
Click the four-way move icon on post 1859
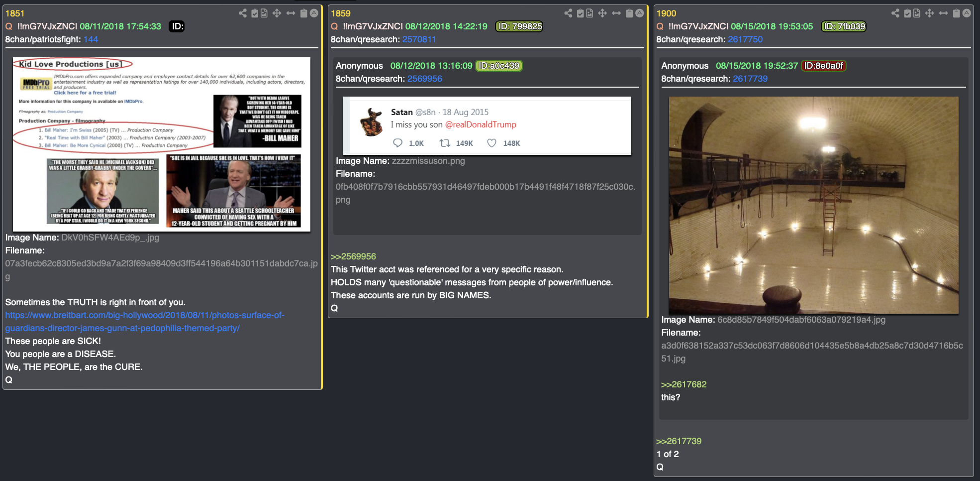click(602, 13)
